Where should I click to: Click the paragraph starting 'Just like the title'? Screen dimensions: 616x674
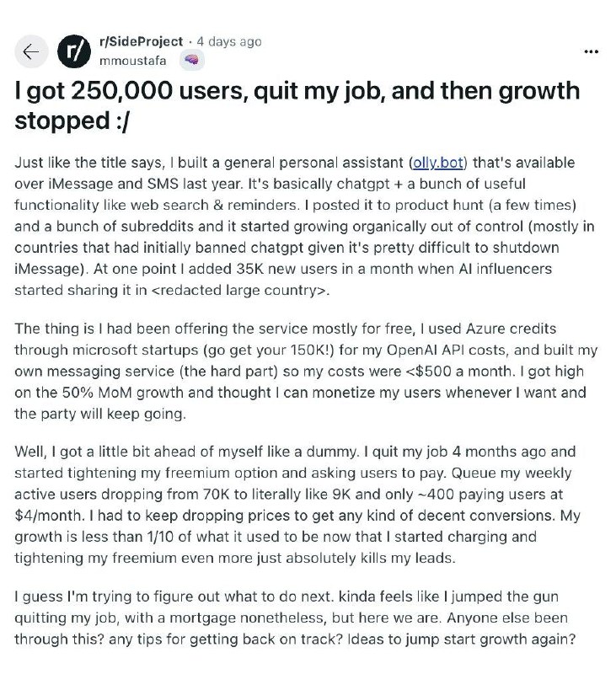295,224
